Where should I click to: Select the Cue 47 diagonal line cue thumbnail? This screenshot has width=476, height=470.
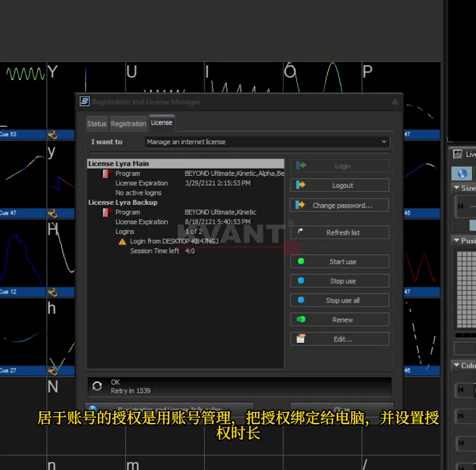click(23, 174)
